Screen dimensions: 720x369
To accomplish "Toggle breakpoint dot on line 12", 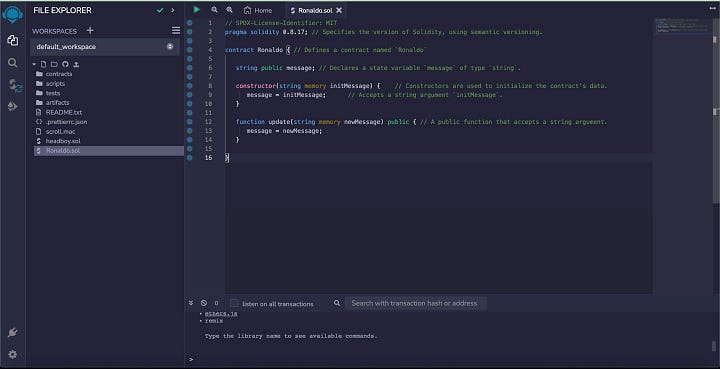I will tap(189, 122).
